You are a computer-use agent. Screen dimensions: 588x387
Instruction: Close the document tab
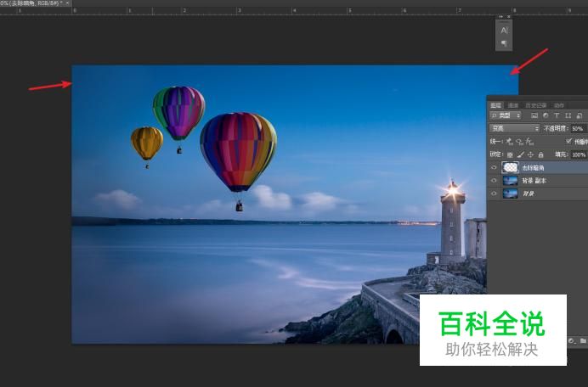pyautogui.click(x=67, y=3)
